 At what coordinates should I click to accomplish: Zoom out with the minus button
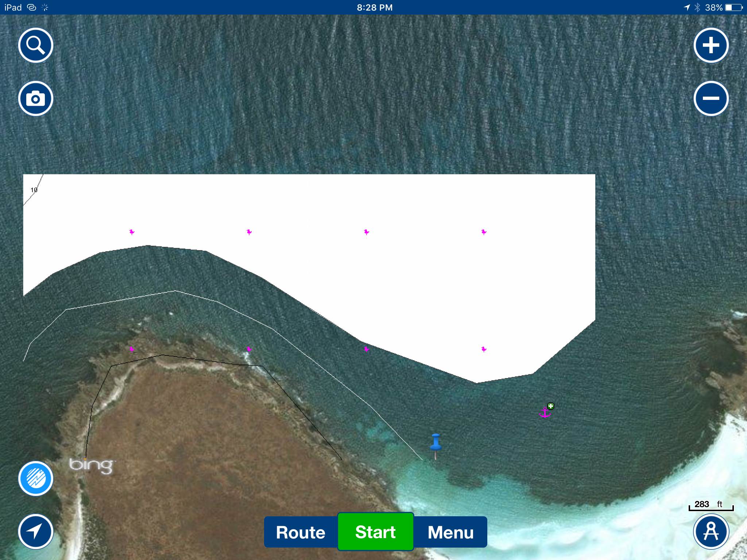click(711, 98)
